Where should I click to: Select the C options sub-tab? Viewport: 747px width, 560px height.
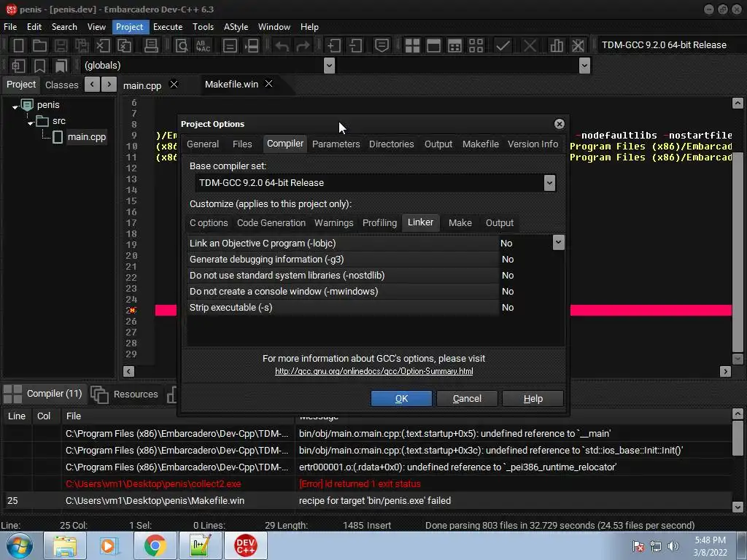coord(209,223)
